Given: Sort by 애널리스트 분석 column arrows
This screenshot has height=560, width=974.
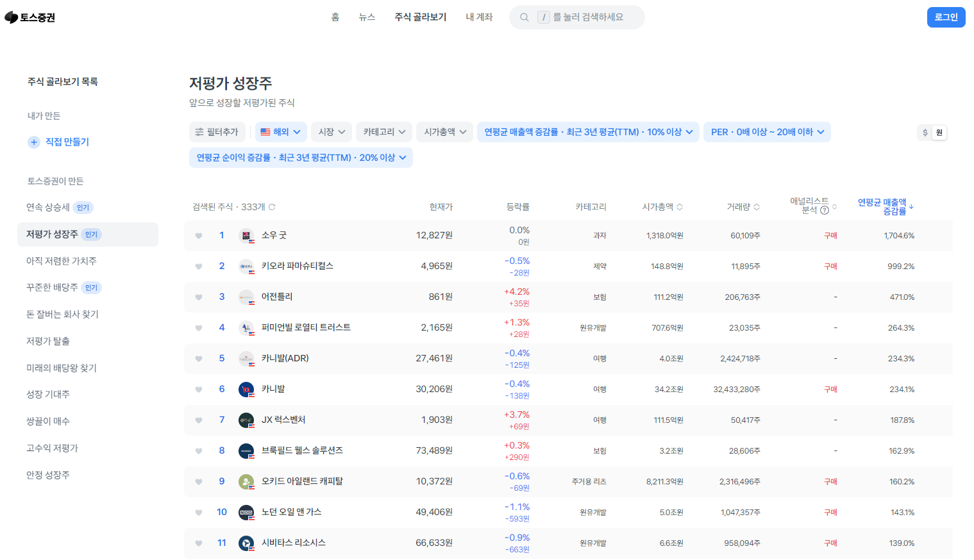Looking at the screenshot, I should click(x=834, y=207).
